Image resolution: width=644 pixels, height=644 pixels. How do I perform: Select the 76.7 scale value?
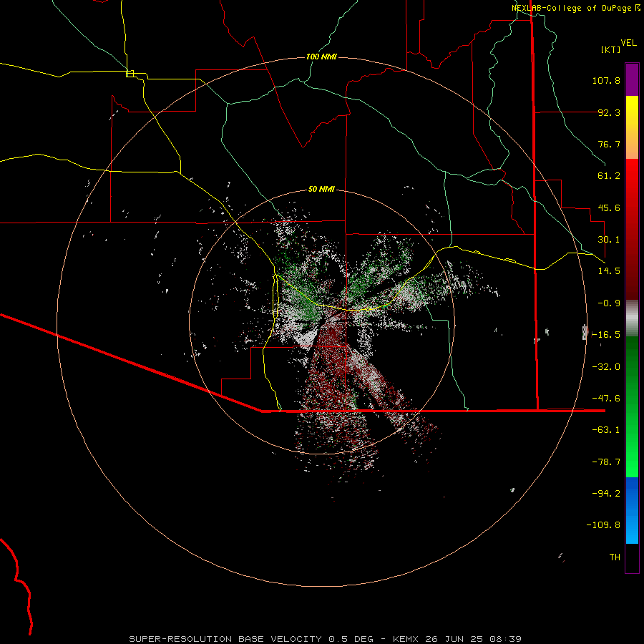click(x=609, y=144)
